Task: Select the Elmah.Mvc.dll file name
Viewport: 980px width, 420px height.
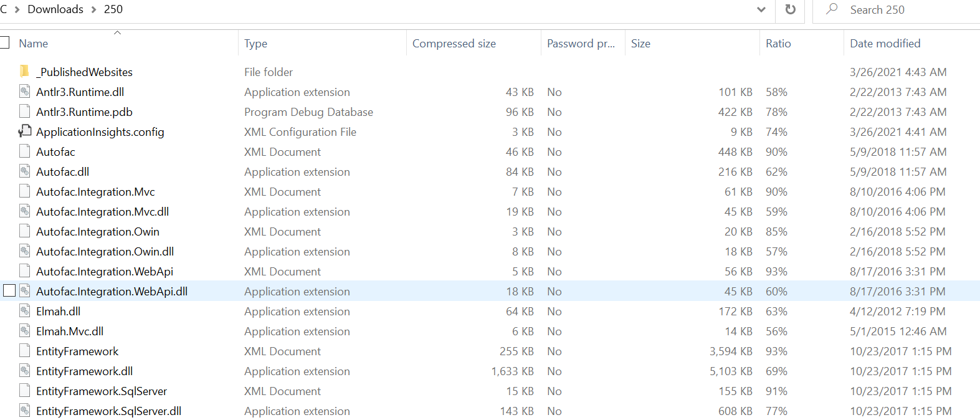Action: coord(70,332)
